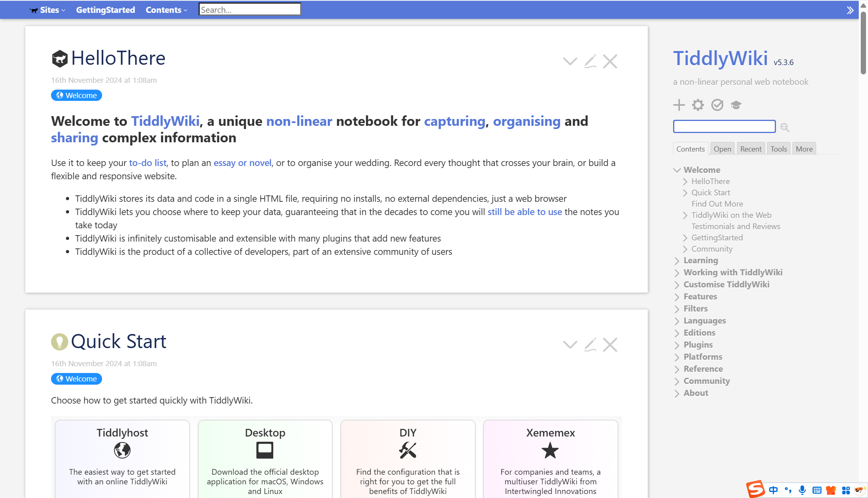Follow the 'essay or novel' link

point(242,163)
